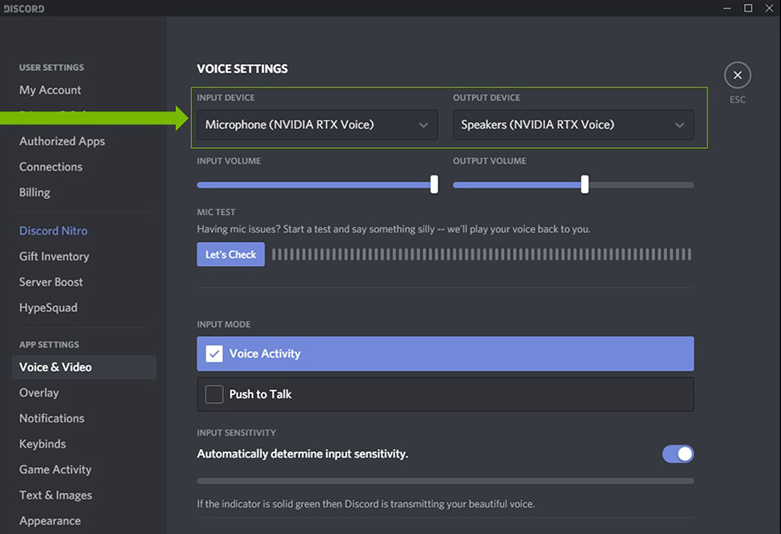The image size is (781, 534).
Task: Open Authorized Apps page
Action: pyautogui.click(x=62, y=141)
